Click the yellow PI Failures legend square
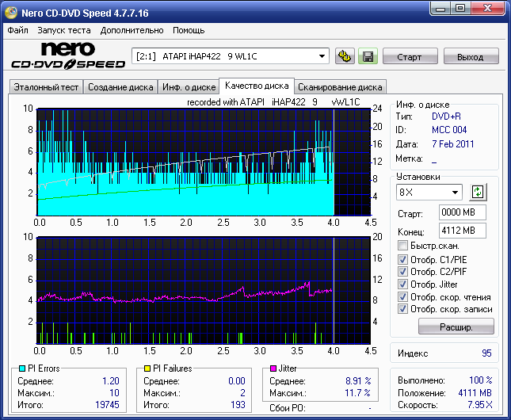The width and height of the screenshot is (511, 420). tap(147, 368)
